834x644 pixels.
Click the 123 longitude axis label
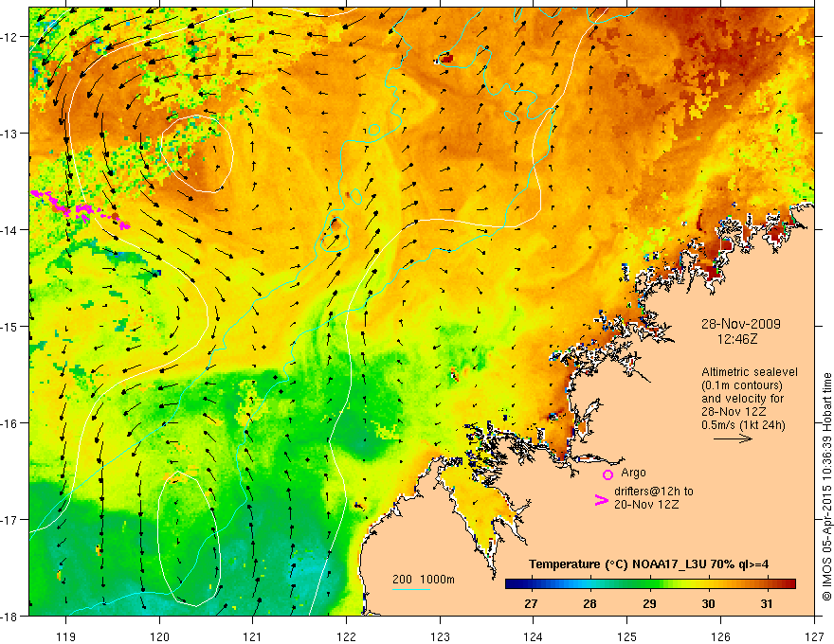[x=440, y=637]
